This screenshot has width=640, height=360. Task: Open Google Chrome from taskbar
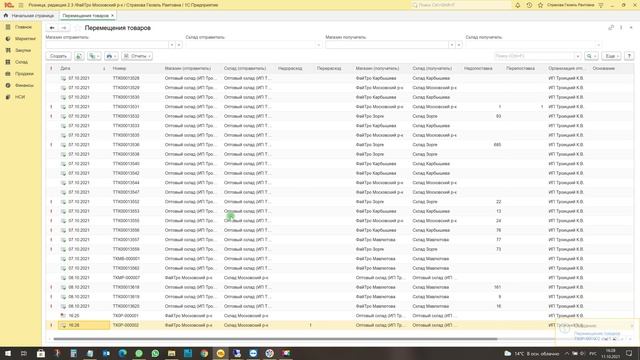point(204,353)
